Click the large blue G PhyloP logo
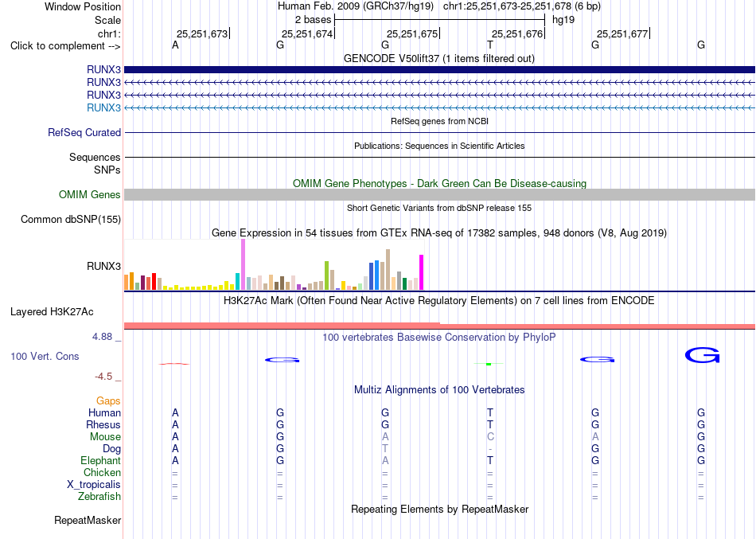The width and height of the screenshot is (756, 539). pyautogui.click(x=702, y=355)
